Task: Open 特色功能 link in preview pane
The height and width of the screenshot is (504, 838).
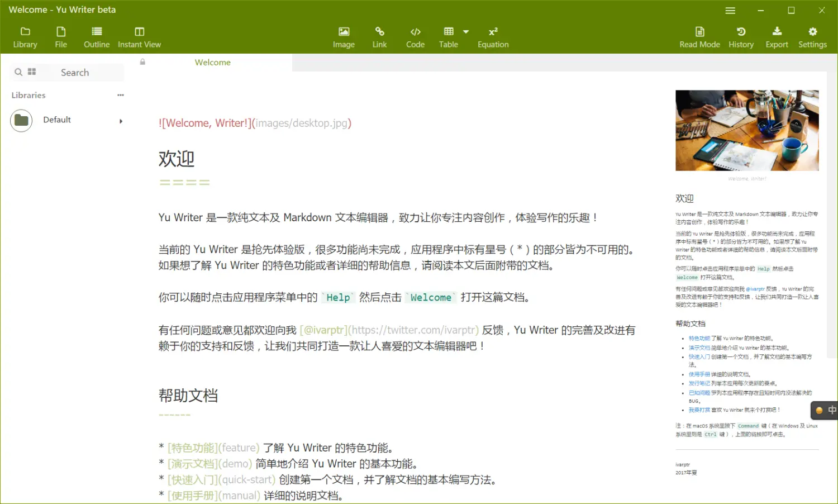Action: 699,339
